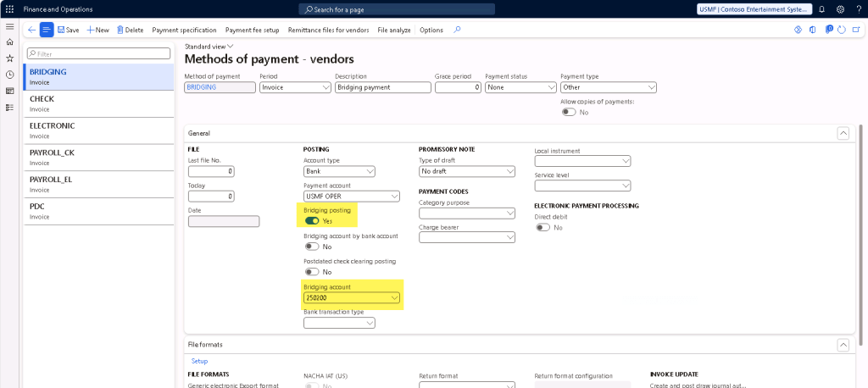
Task: Open the Options menu tab
Action: click(x=431, y=30)
